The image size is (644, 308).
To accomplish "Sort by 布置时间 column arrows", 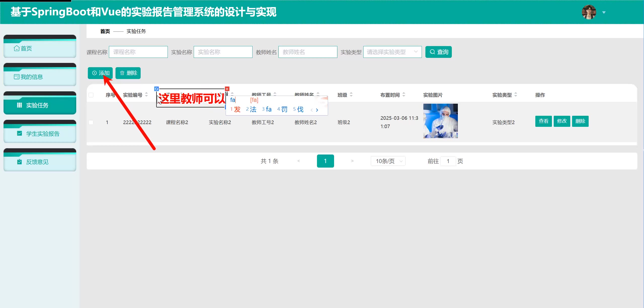I will coord(404,95).
